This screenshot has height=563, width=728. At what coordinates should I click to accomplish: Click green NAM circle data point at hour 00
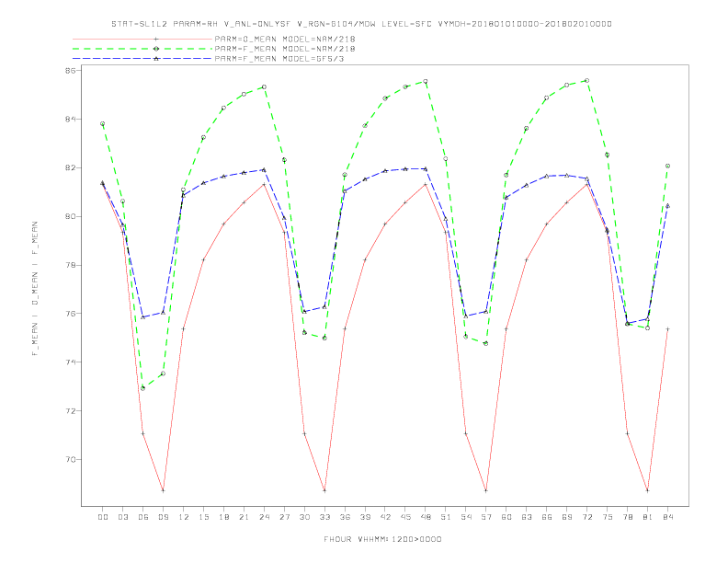click(103, 124)
